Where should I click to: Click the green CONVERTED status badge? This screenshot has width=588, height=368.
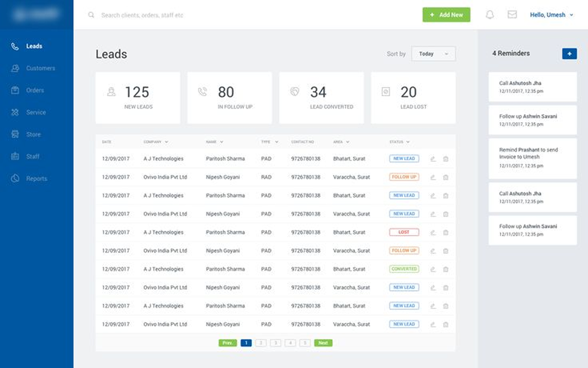pos(404,269)
